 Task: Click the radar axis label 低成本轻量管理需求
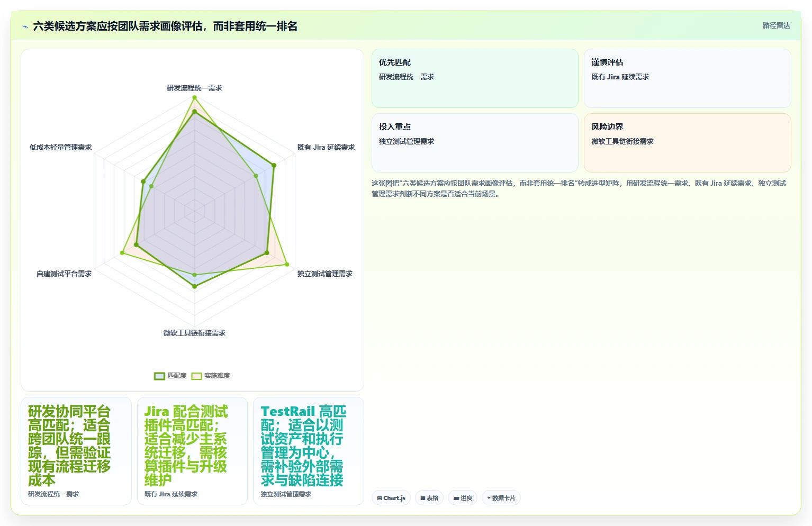pyautogui.click(x=61, y=147)
